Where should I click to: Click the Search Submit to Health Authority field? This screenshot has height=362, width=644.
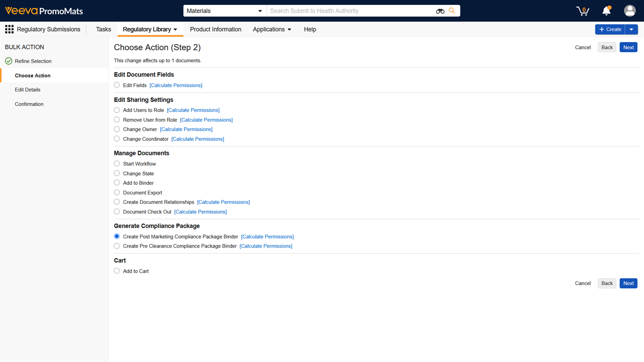(349, 11)
